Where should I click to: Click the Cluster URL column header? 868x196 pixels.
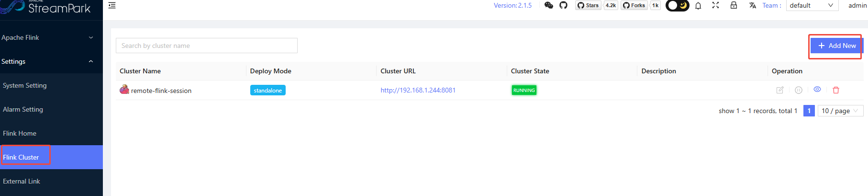(398, 71)
